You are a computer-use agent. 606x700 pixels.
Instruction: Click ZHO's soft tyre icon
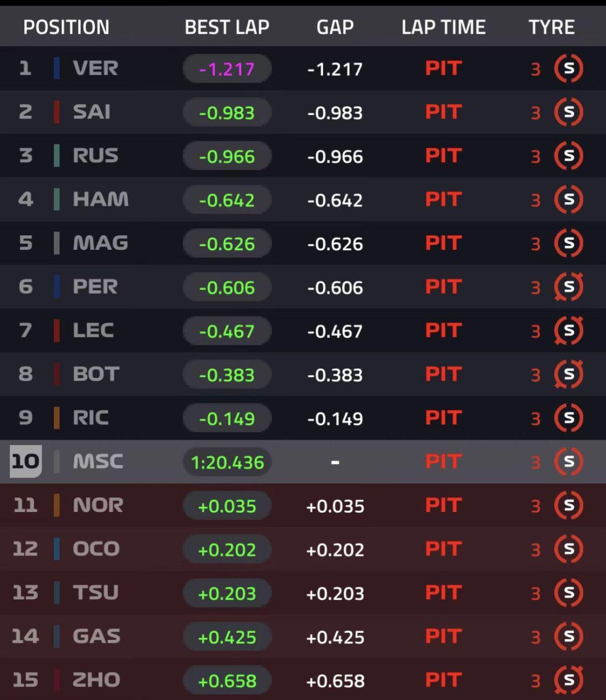coord(568,680)
